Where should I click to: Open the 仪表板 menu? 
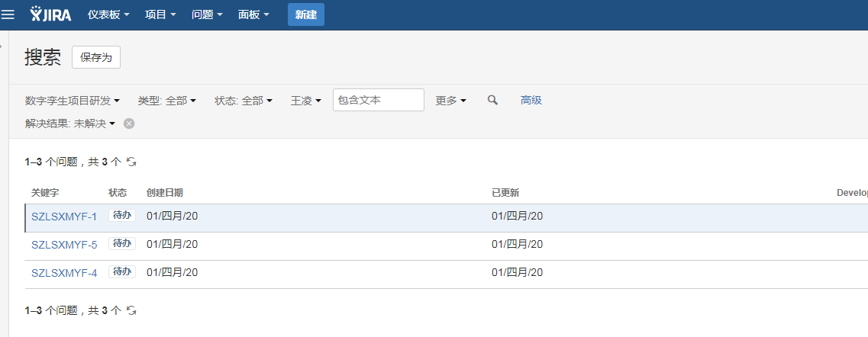pos(108,15)
